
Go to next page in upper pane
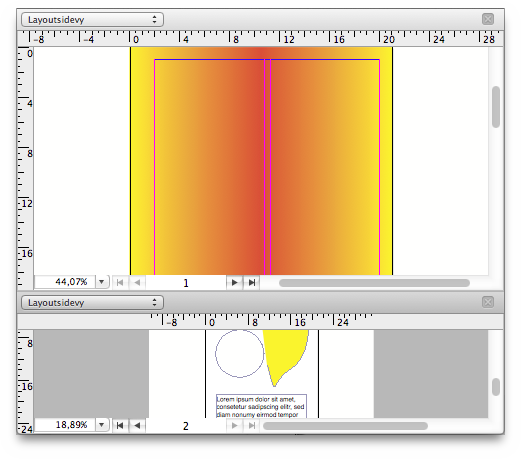click(235, 283)
